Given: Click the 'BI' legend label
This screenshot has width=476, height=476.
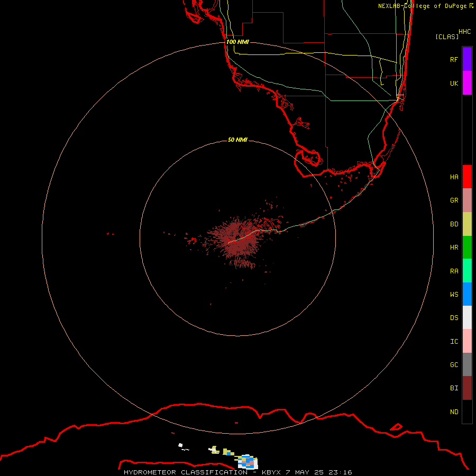Looking at the screenshot, I should pyautogui.click(x=454, y=388).
